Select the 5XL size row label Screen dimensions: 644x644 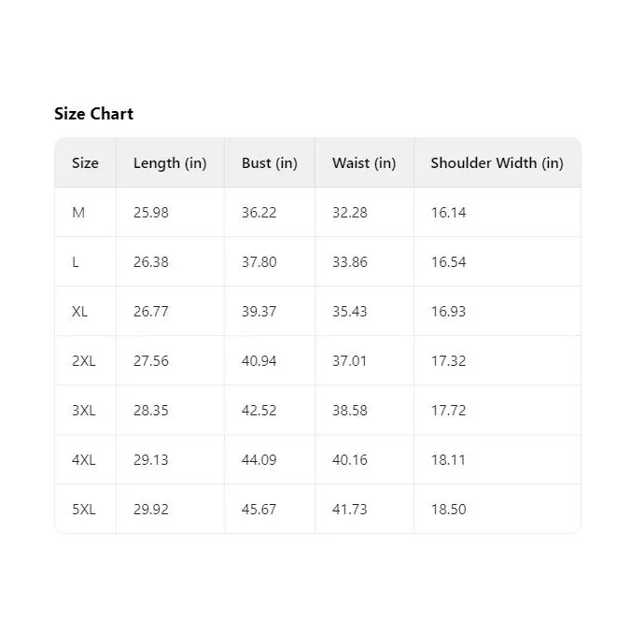click(x=84, y=510)
